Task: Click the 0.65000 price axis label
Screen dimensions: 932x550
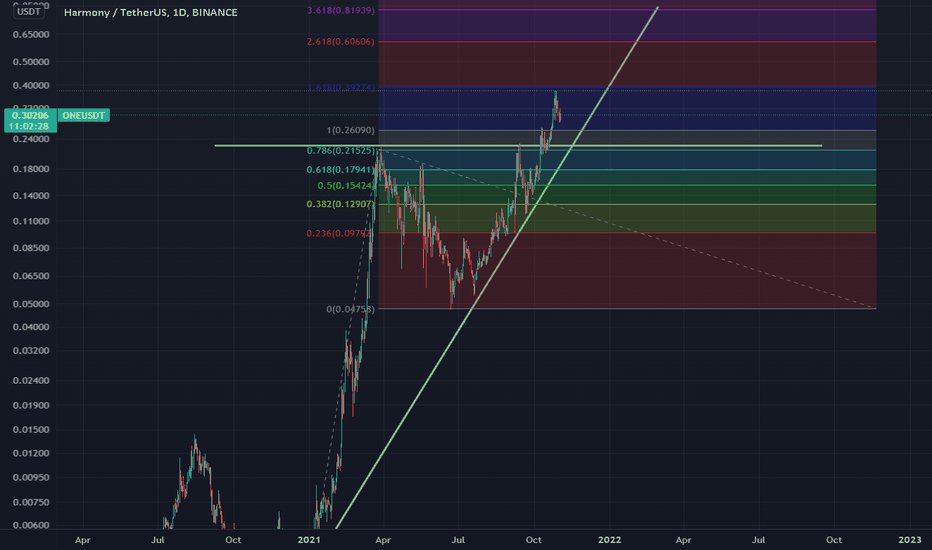Action: [31, 35]
